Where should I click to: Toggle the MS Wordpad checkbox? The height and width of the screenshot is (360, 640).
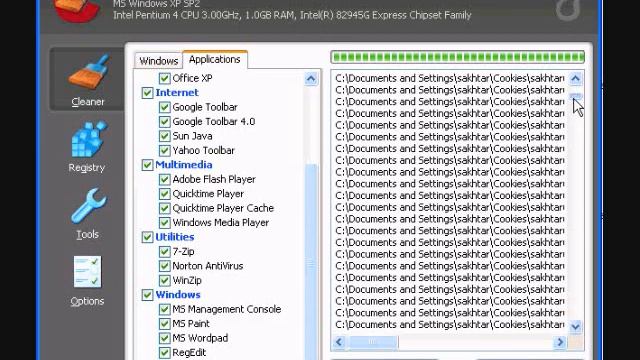point(164,338)
